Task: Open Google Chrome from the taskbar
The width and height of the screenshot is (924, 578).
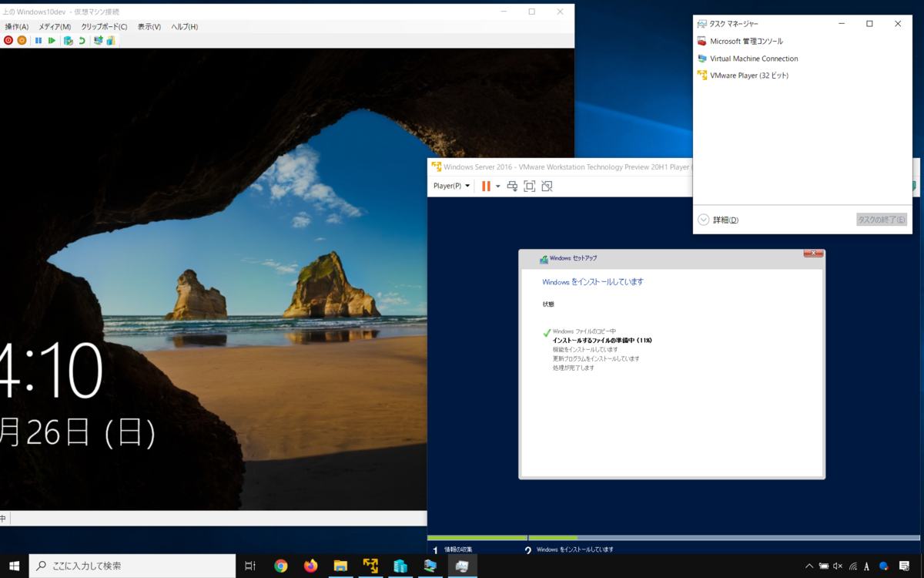Action: [280, 566]
